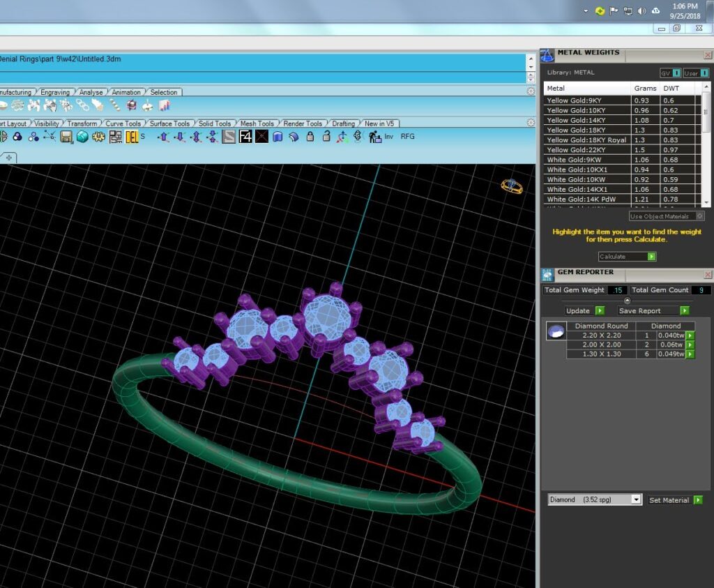Image resolution: width=714 pixels, height=588 pixels.
Task: Click the blue extruded solid icon
Action: pyautogui.click(x=278, y=137)
